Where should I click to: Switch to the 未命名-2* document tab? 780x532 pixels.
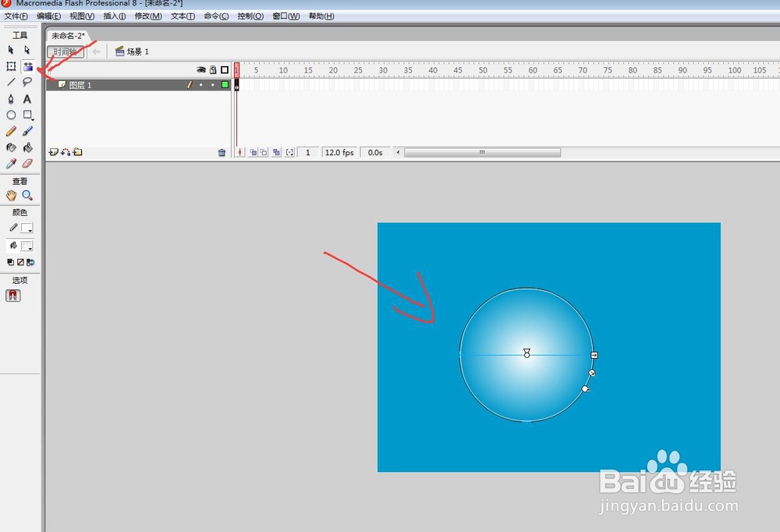click(68, 36)
